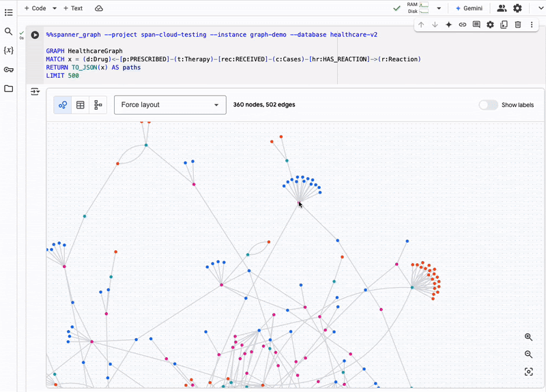546x392 pixels.
Task: Mirror cell in tab
Action: [504, 25]
